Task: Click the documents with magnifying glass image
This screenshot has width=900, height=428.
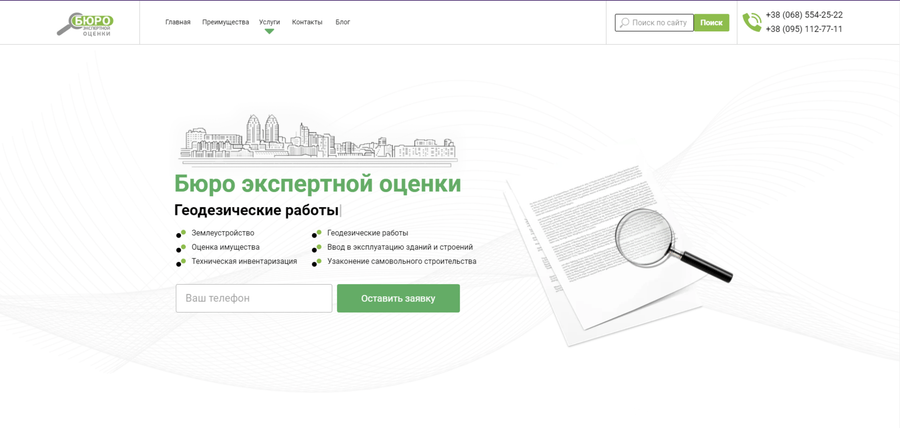Action: tap(618, 255)
